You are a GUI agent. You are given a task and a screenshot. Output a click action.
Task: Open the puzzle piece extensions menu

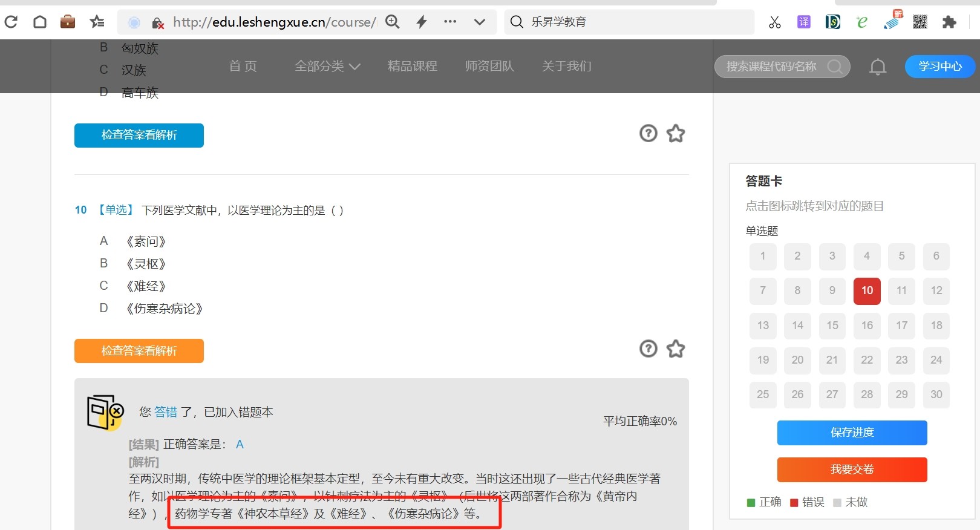949,22
